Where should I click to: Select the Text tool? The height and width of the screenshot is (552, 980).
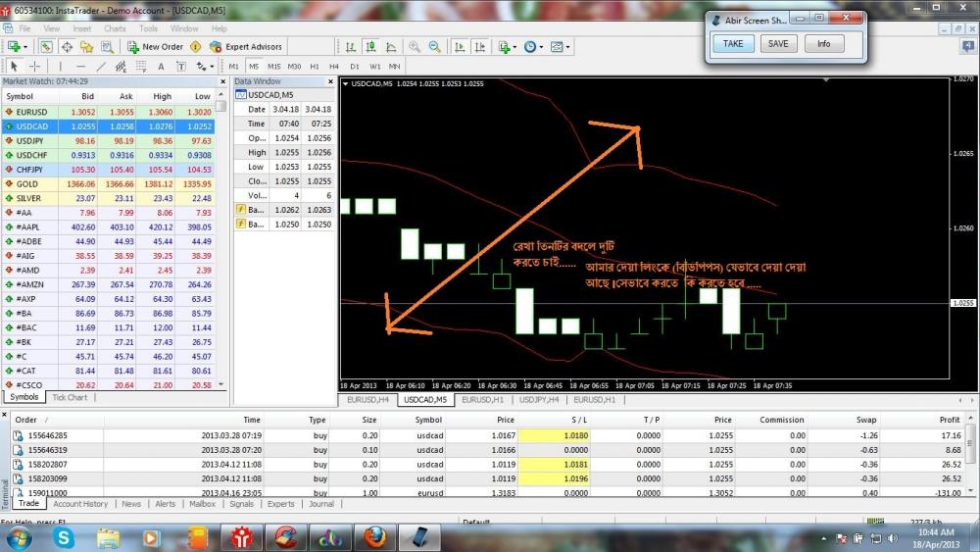click(161, 67)
